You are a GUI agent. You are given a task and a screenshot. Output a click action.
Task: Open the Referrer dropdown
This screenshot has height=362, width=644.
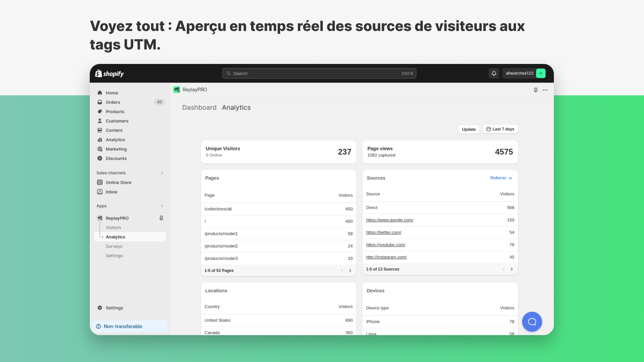[501, 178]
